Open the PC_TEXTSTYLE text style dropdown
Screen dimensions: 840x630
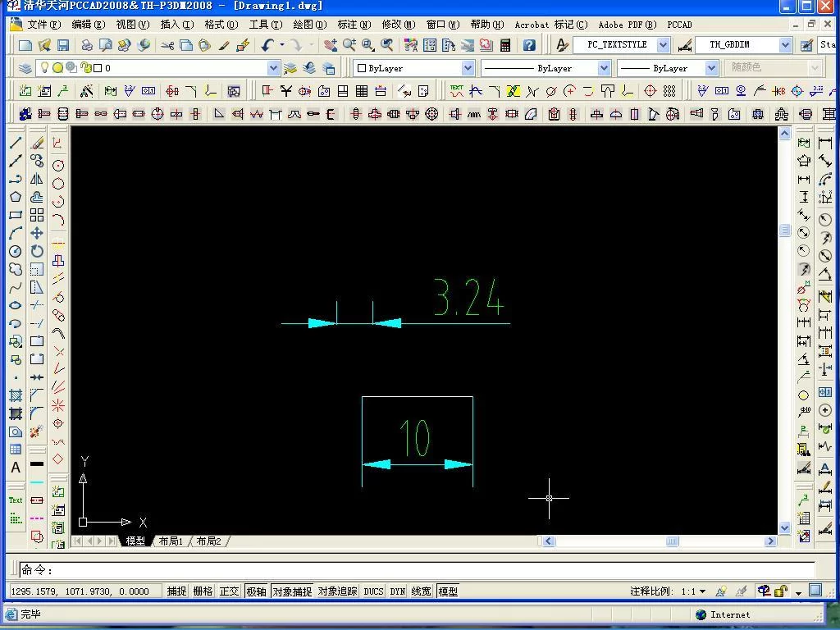pyautogui.click(x=663, y=45)
